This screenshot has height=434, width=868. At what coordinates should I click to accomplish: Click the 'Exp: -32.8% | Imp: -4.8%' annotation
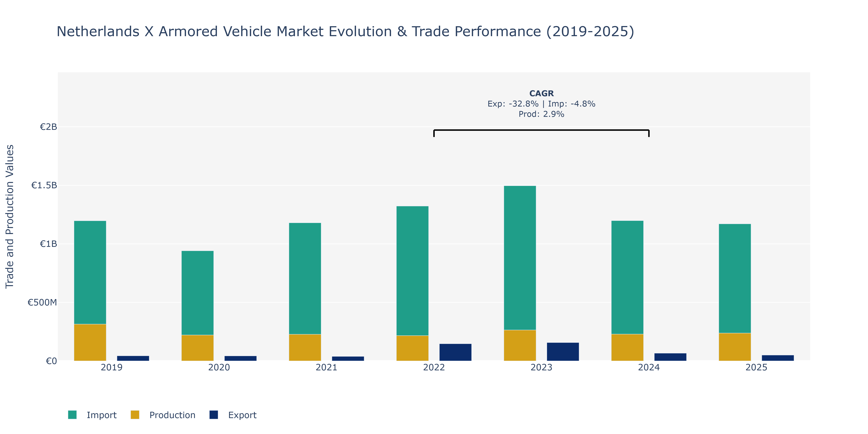tap(541, 104)
